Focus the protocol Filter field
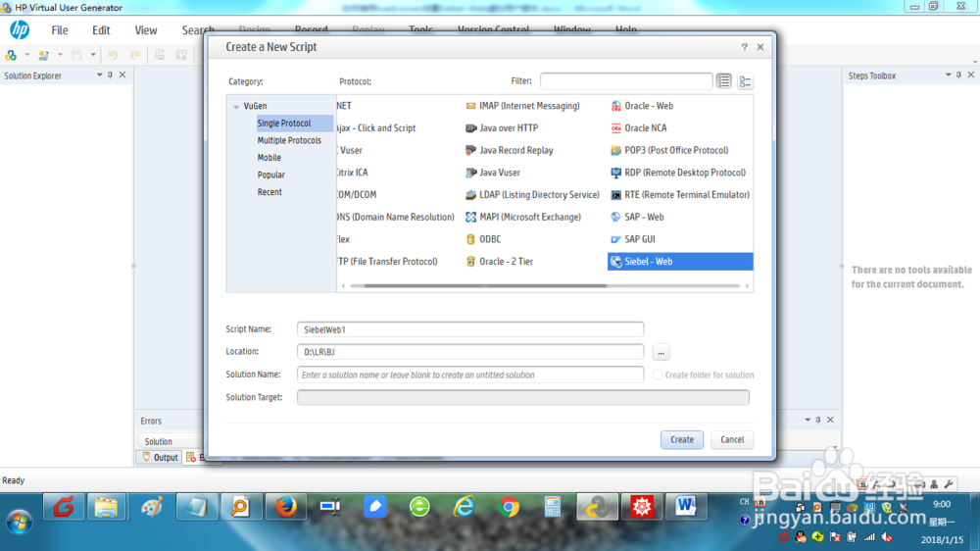This screenshot has height=551, width=980. coord(625,81)
